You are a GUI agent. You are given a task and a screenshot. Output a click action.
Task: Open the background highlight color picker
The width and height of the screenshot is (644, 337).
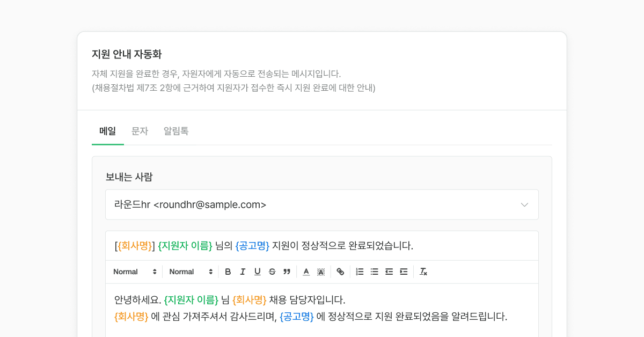click(321, 272)
